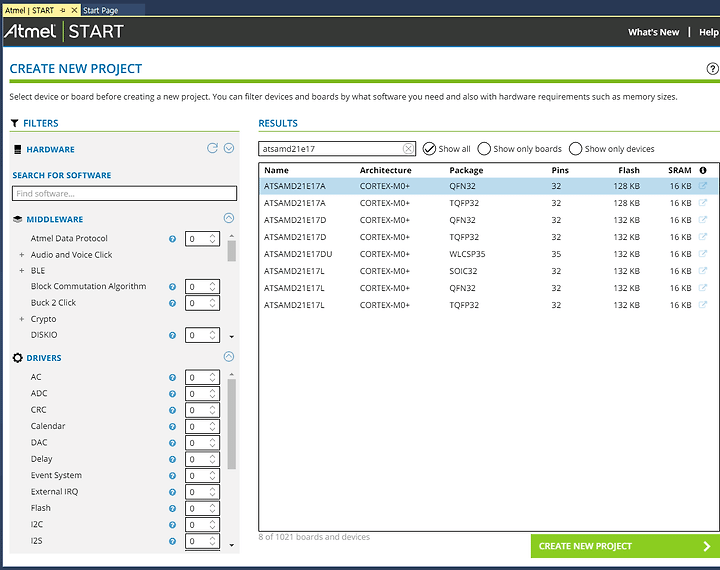Click the Create New Project button

pyautogui.click(x=625, y=546)
